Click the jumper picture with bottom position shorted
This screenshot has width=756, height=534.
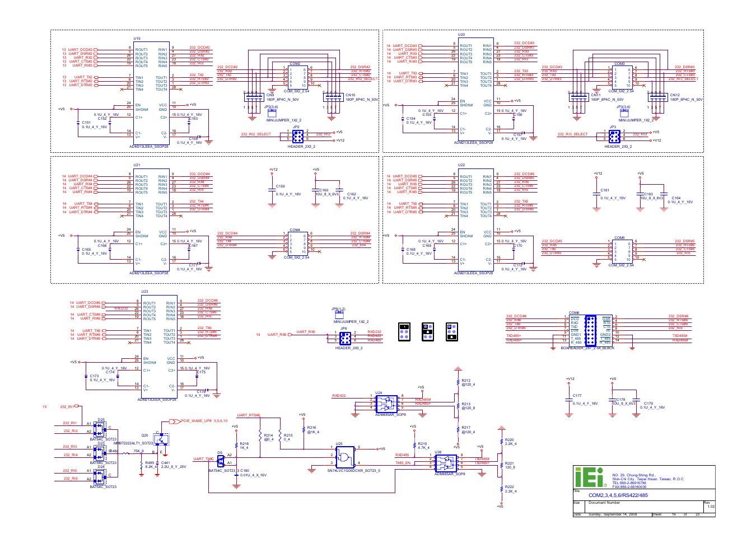(451, 331)
